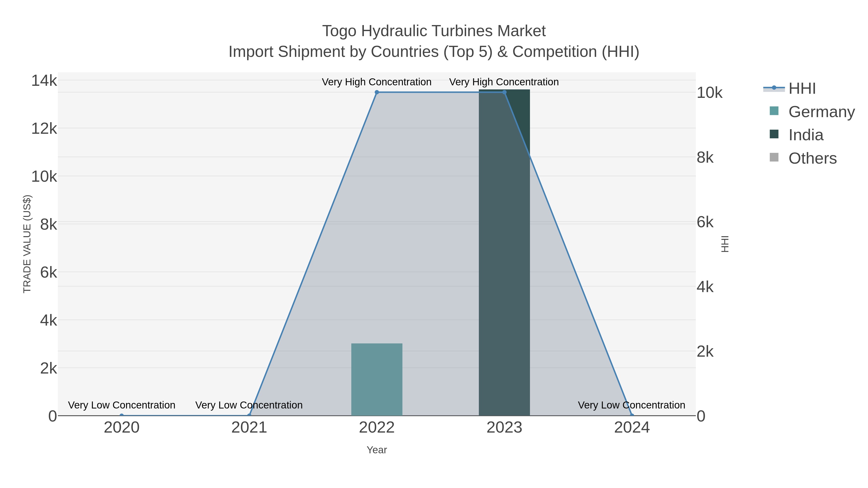Click the right HHI axis 2k tick
868x488 pixels.
point(705,352)
